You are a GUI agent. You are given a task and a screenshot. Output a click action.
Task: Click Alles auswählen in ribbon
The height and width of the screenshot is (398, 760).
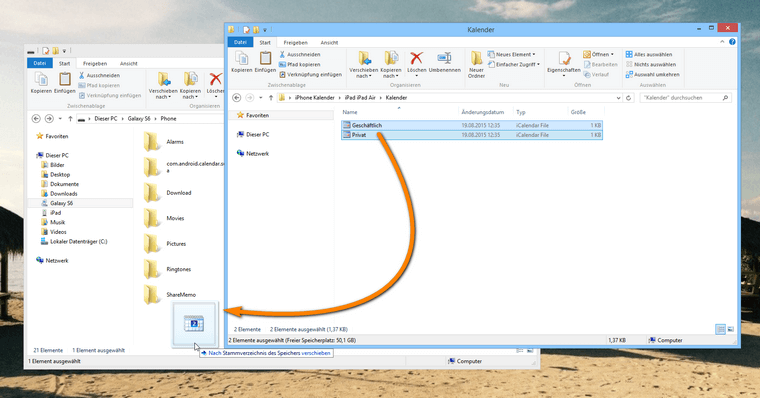pos(649,54)
